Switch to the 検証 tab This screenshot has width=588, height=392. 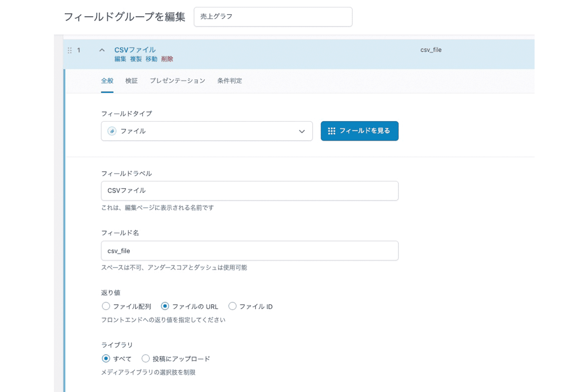(131, 81)
